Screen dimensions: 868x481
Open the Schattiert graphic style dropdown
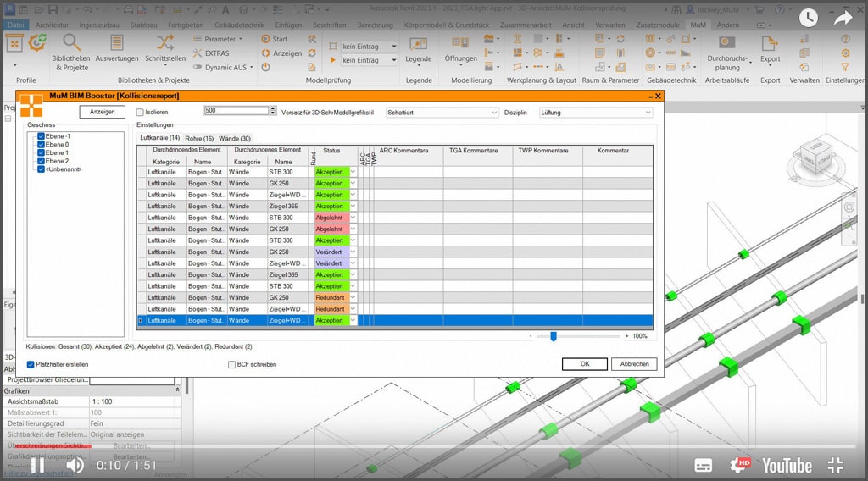[442, 112]
